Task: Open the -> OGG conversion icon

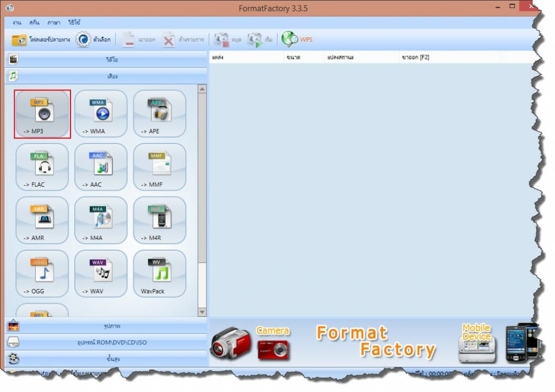Action: 42,273
